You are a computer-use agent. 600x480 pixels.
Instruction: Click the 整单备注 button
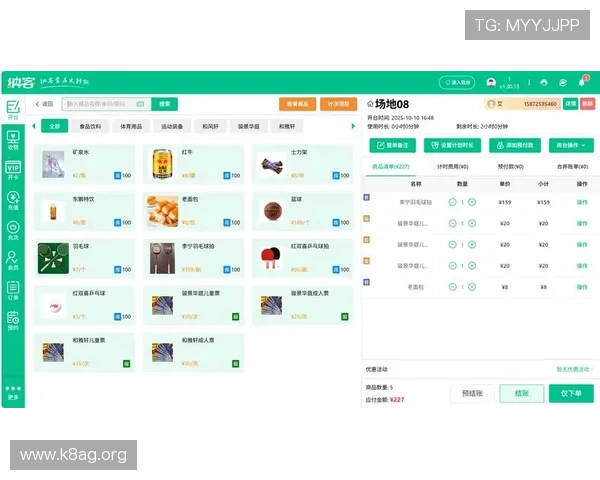(393, 145)
